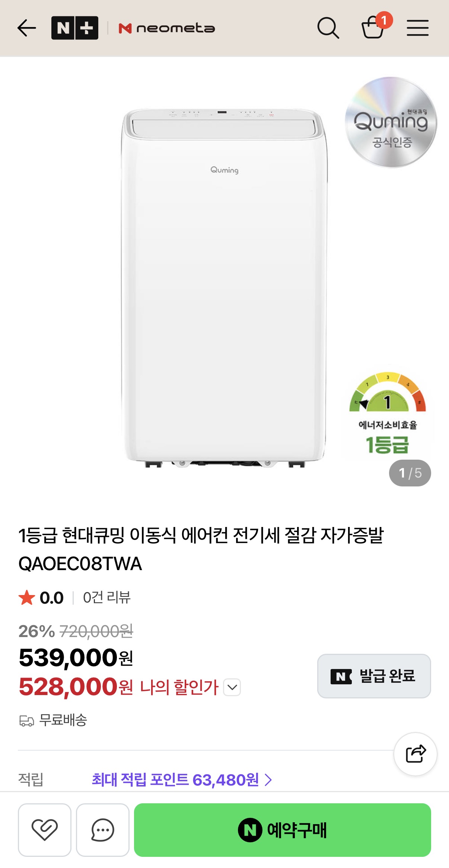
Task: Open the chat inquiry icon
Action: pos(103,830)
